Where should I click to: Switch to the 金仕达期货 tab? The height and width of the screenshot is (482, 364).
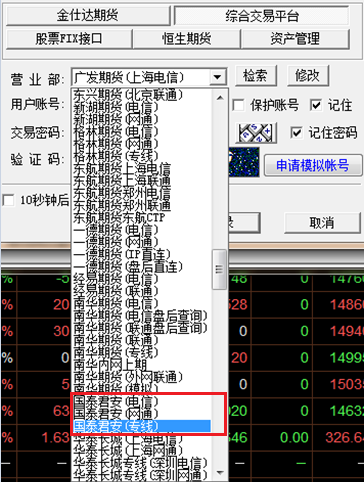coord(87,15)
